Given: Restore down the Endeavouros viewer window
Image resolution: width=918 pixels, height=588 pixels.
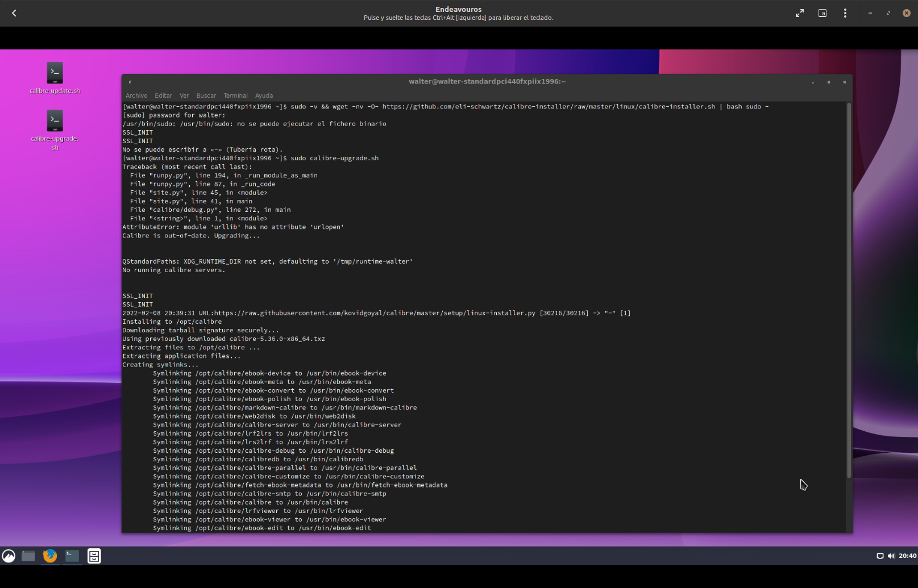Looking at the screenshot, I should coord(888,13).
